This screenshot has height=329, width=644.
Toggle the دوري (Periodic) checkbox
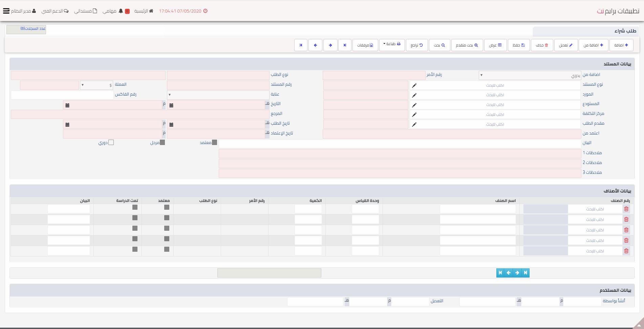[x=111, y=143]
